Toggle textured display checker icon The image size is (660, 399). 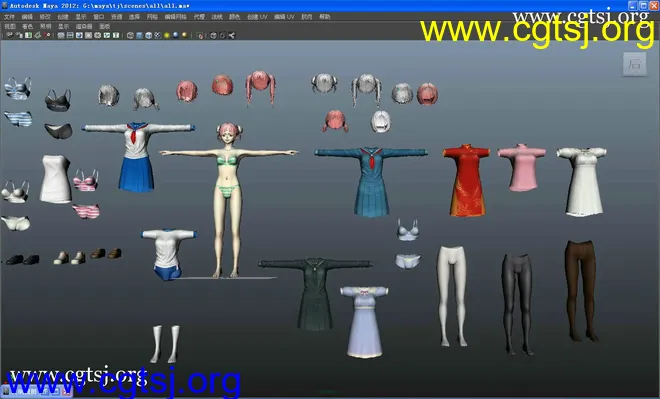(x=157, y=35)
